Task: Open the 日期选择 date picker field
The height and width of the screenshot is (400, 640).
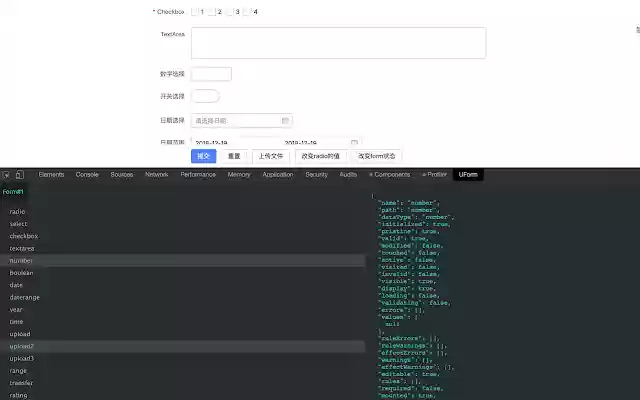Action: [241, 120]
